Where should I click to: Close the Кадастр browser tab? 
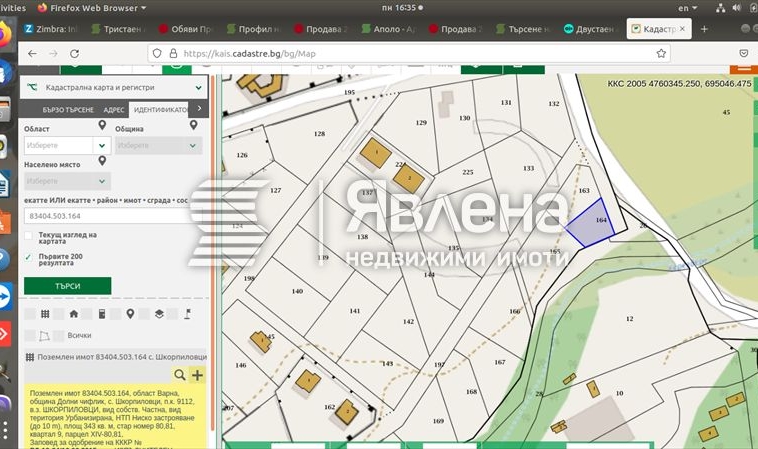682,29
